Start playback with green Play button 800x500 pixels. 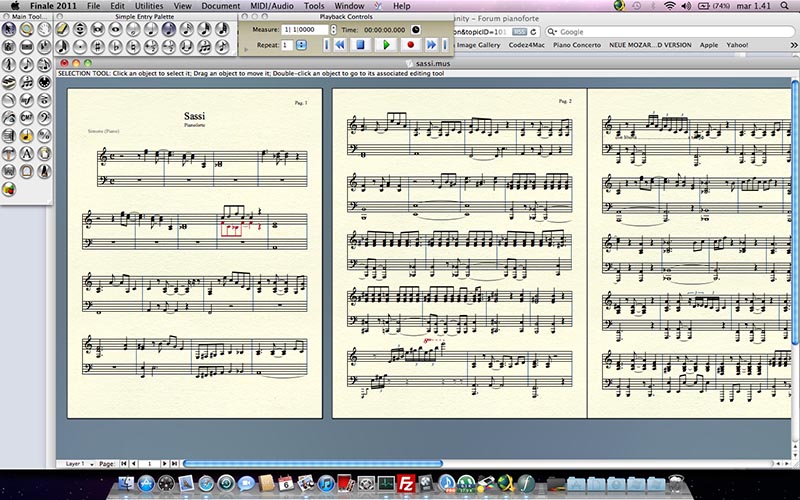click(x=386, y=45)
